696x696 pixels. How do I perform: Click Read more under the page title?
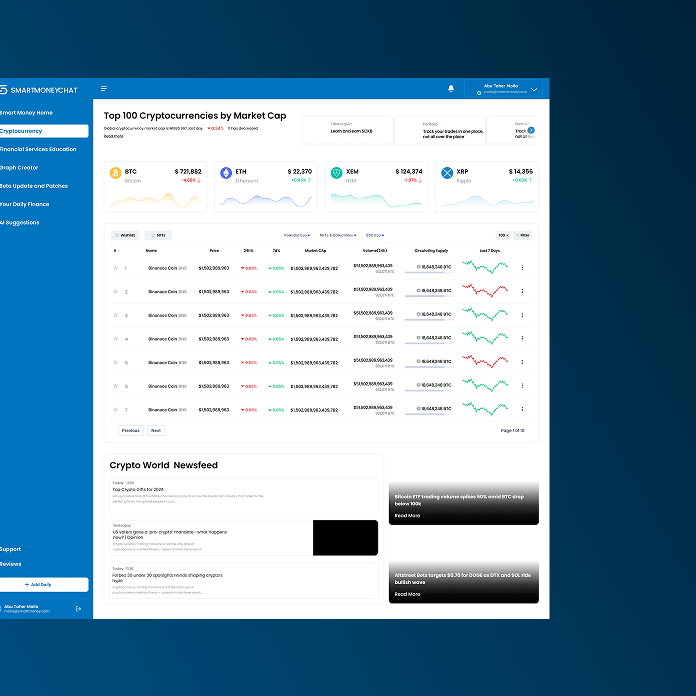(114, 136)
